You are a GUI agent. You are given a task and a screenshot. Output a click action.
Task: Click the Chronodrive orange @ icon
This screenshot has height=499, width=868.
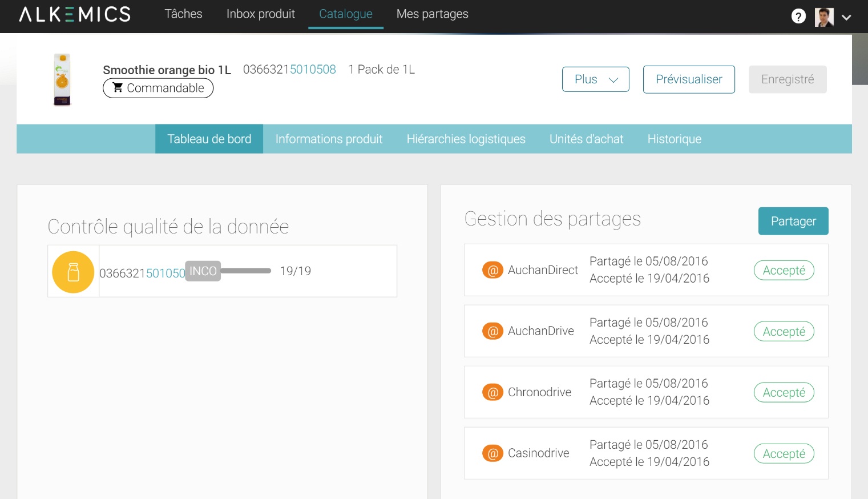tap(492, 392)
